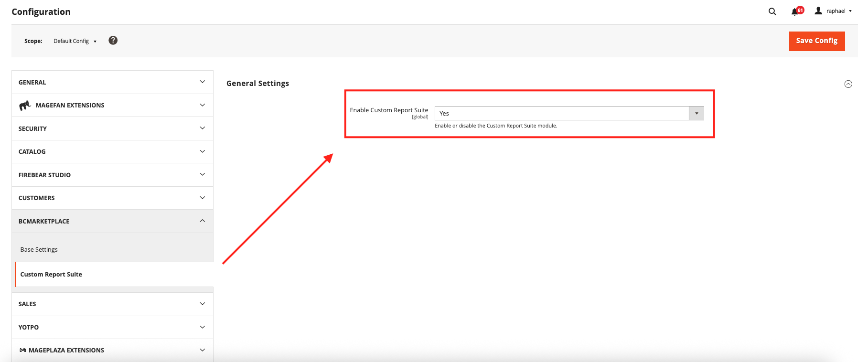Open the search magnifier icon
The width and height of the screenshot is (868, 362).
[772, 11]
